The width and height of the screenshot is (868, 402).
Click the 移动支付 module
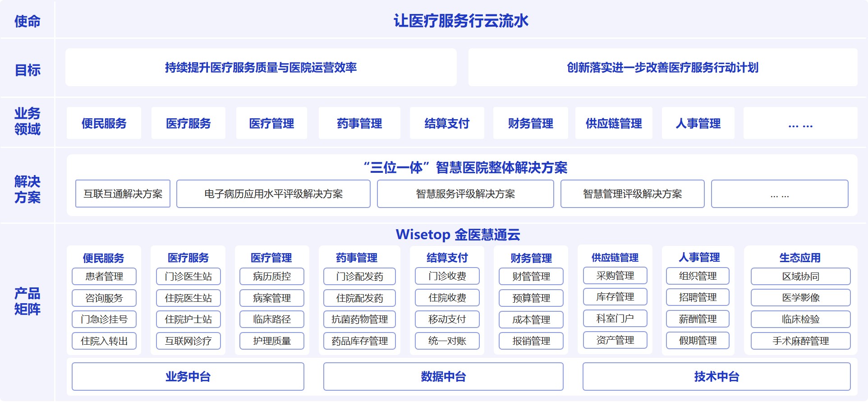(447, 319)
